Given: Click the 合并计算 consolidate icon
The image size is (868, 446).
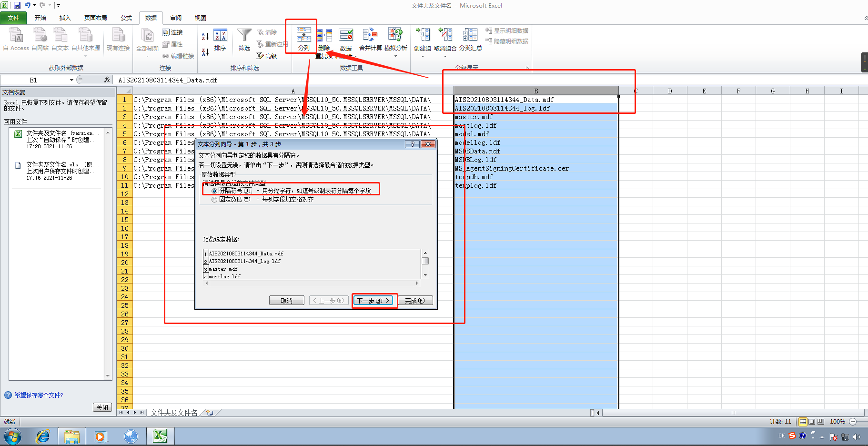Looking at the screenshot, I should click(370, 35).
